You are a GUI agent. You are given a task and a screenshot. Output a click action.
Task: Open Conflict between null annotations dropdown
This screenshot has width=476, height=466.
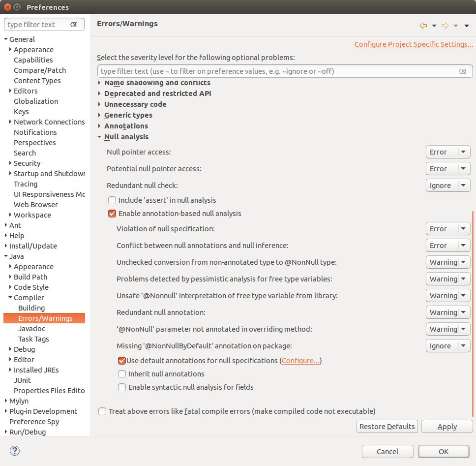tap(448, 246)
